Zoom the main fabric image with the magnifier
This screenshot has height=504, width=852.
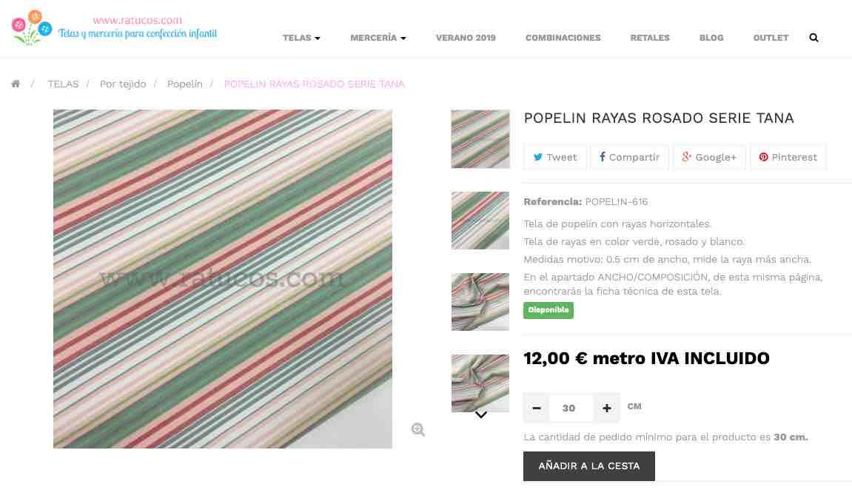pyautogui.click(x=417, y=429)
